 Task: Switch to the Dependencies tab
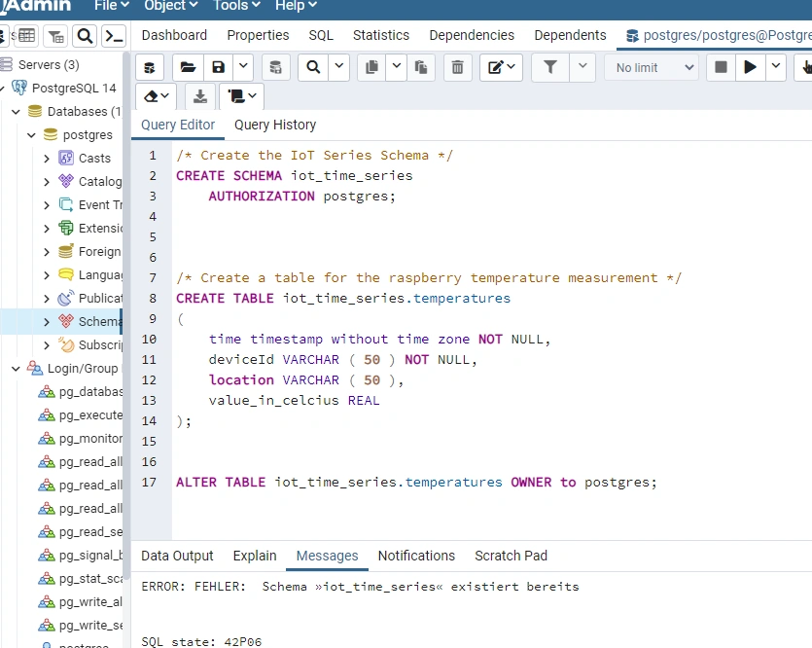472,35
